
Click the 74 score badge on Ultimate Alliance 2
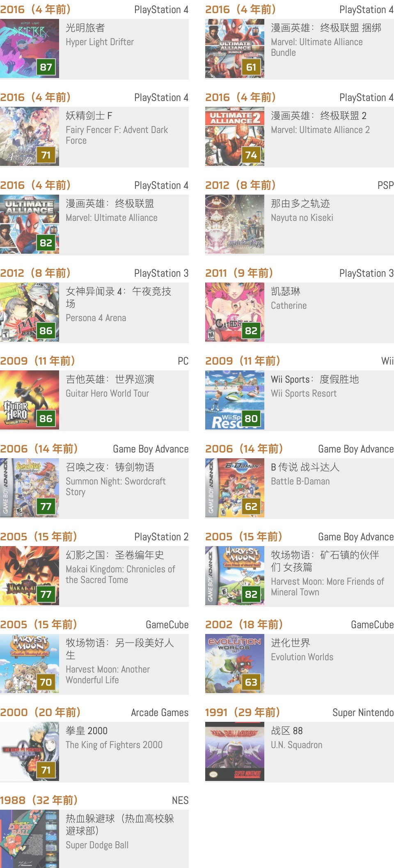click(x=251, y=155)
